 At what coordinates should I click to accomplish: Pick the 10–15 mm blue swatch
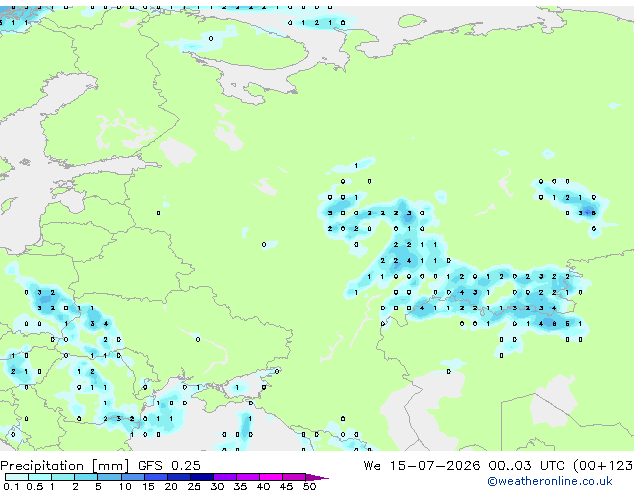tap(132, 477)
